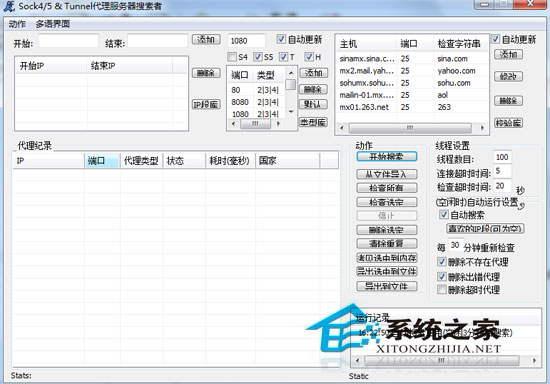Click host list scrollbar right arrow

click(x=482, y=128)
